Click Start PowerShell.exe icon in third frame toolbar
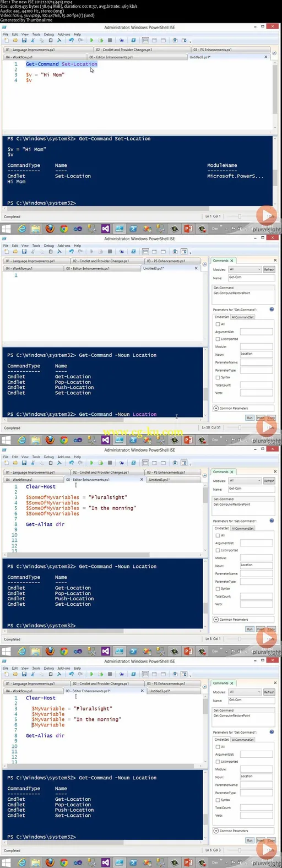282x868 pixels. click(134, 463)
